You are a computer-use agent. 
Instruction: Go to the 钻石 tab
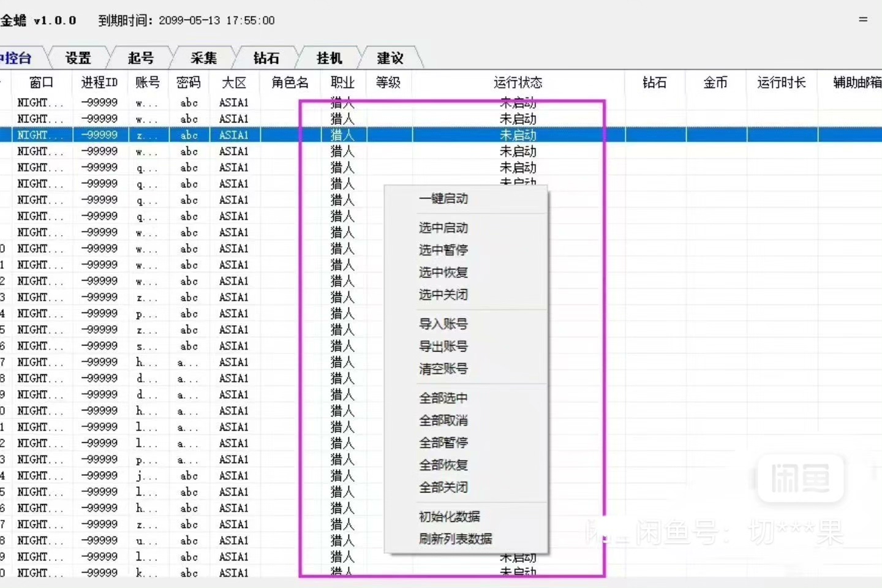[266, 58]
